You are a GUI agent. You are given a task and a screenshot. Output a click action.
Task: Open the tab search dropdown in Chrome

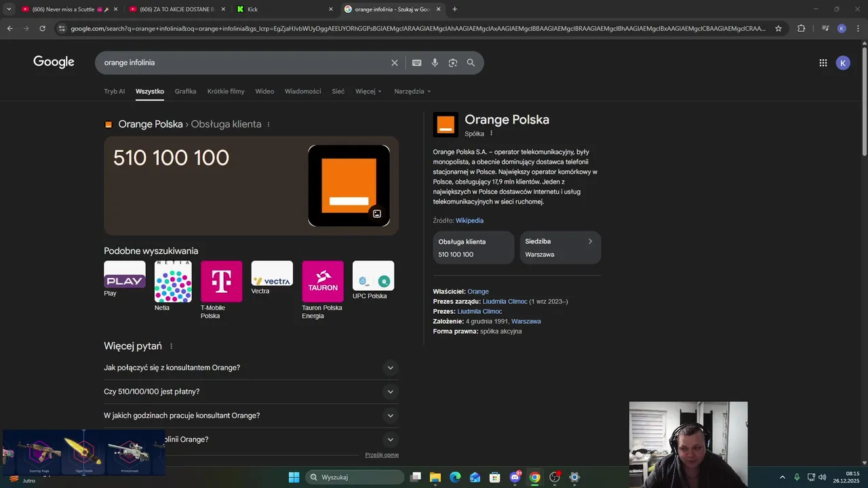tap(9, 9)
